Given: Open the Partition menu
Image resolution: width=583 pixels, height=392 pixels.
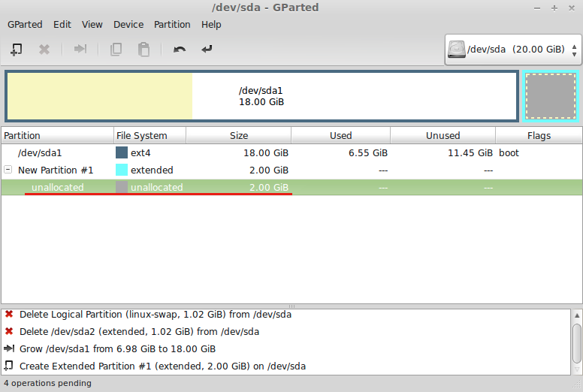Looking at the screenshot, I should pos(172,25).
